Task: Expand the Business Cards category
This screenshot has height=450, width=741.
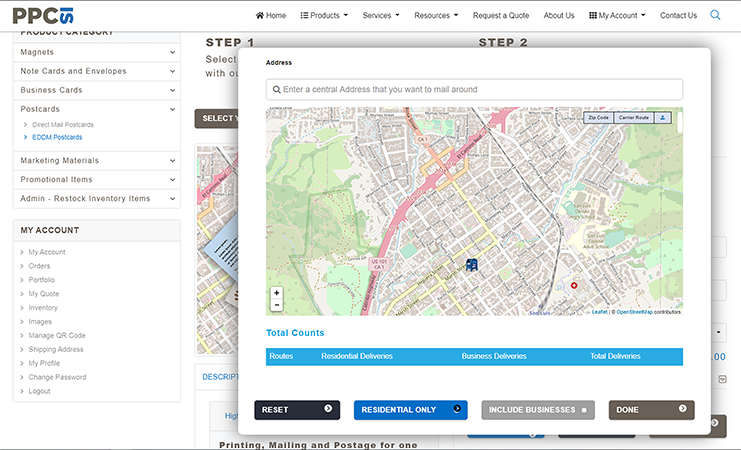Action: 96,90
